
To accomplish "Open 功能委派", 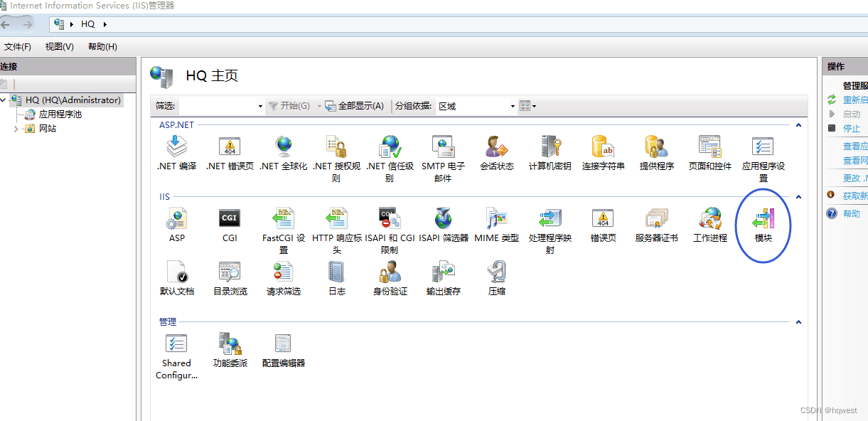I will click(x=230, y=350).
